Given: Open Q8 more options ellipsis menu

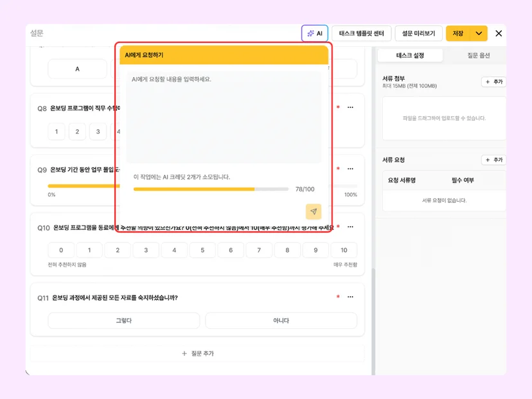Looking at the screenshot, I should click(350, 107).
